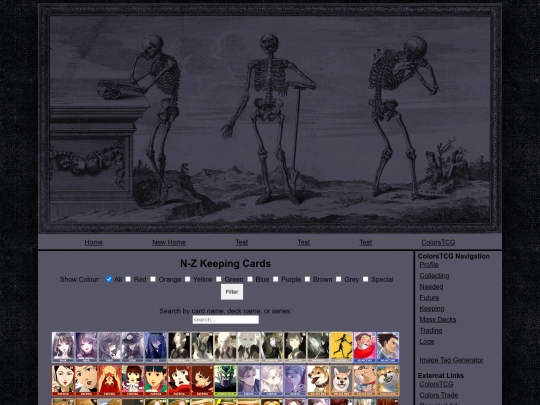Click the ColorsTCG Navigation sidebar heading
The width and height of the screenshot is (540, 405).
(454, 256)
